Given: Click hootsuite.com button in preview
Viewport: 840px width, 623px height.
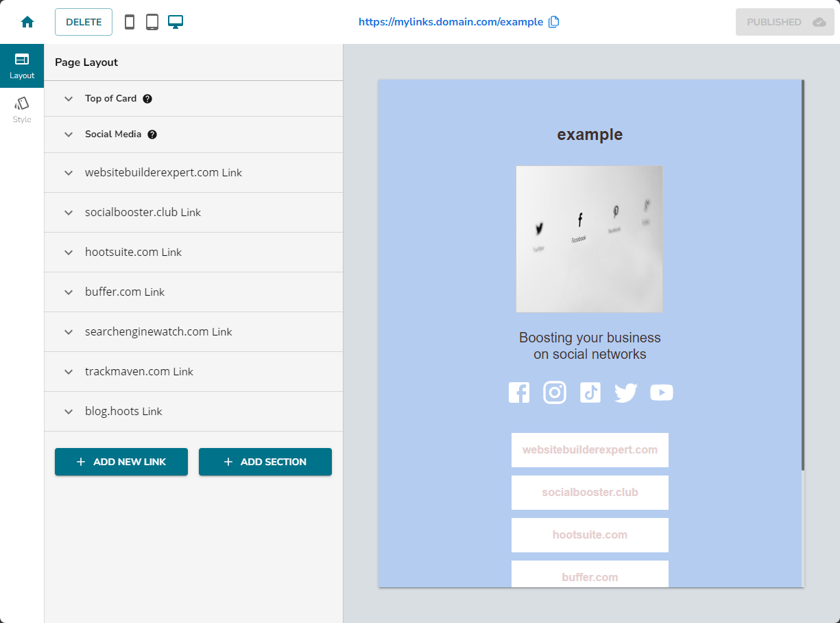Looking at the screenshot, I should tap(590, 535).
